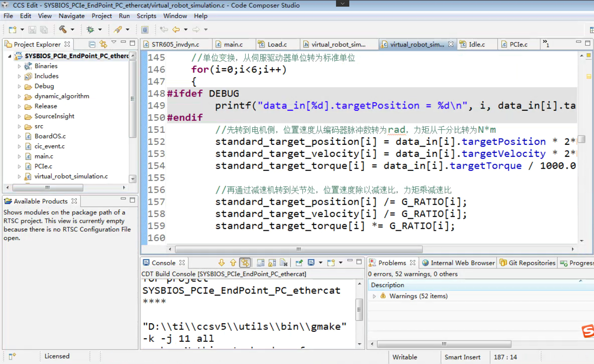594x364 pixels.
Task: Open the Scripts menu
Action: (146, 16)
